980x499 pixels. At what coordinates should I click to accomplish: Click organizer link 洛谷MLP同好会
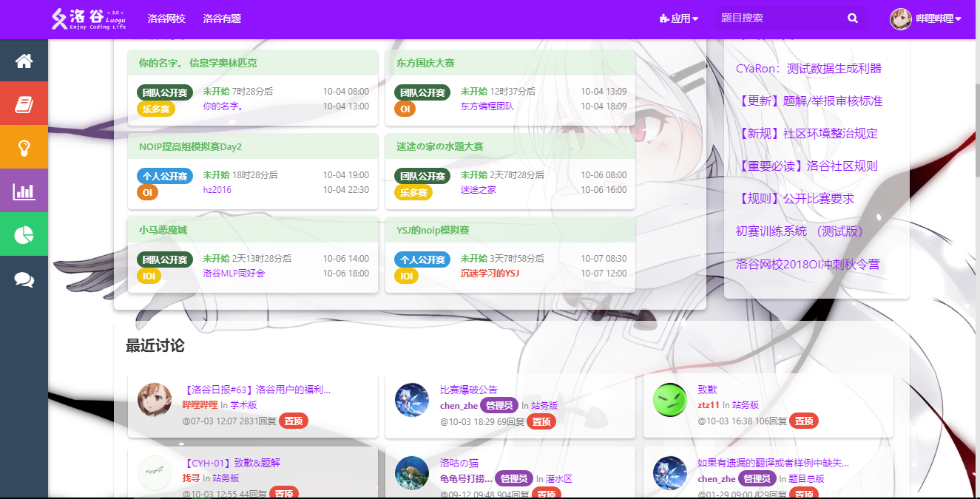(234, 274)
